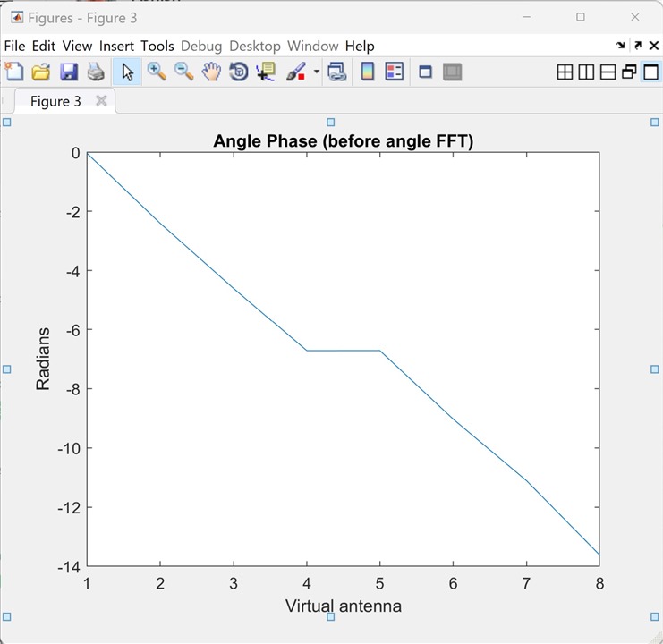Enable the Data Cursor tool
The width and height of the screenshot is (663, 644).
pyautogui.click(x=266, y=72)
